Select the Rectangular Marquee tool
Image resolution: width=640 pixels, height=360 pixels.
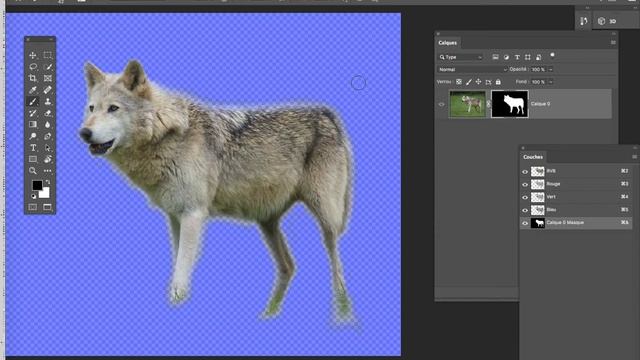(47, 55)
